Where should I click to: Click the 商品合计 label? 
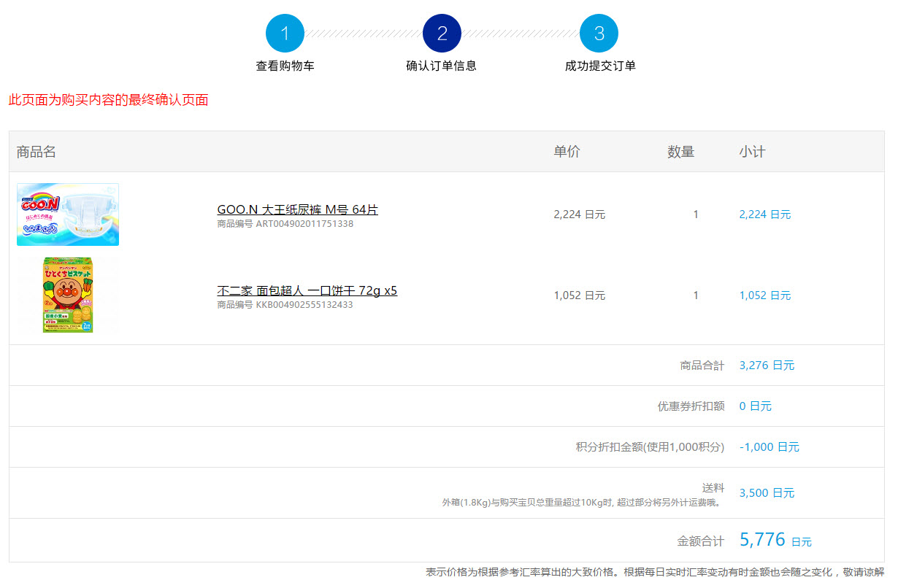point(702,365)
